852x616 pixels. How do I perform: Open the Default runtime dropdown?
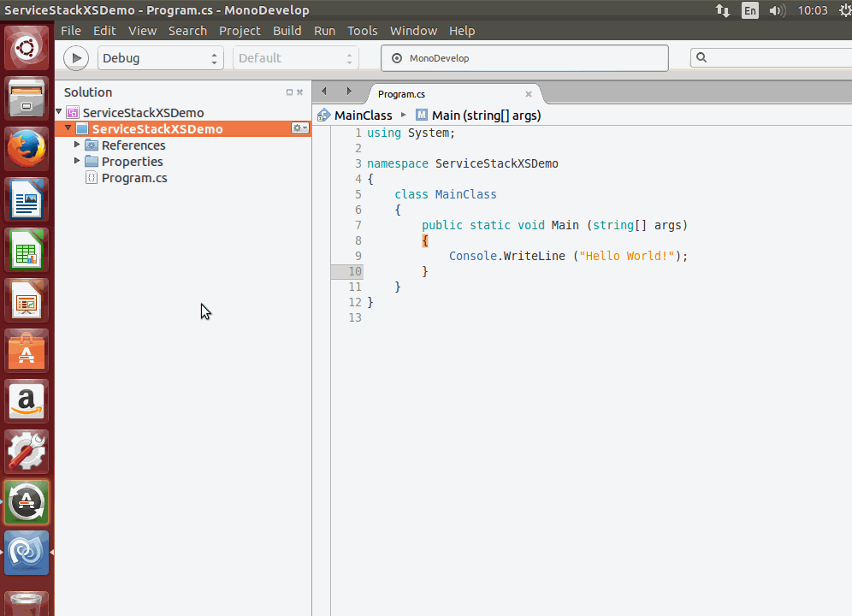[296, 58]
